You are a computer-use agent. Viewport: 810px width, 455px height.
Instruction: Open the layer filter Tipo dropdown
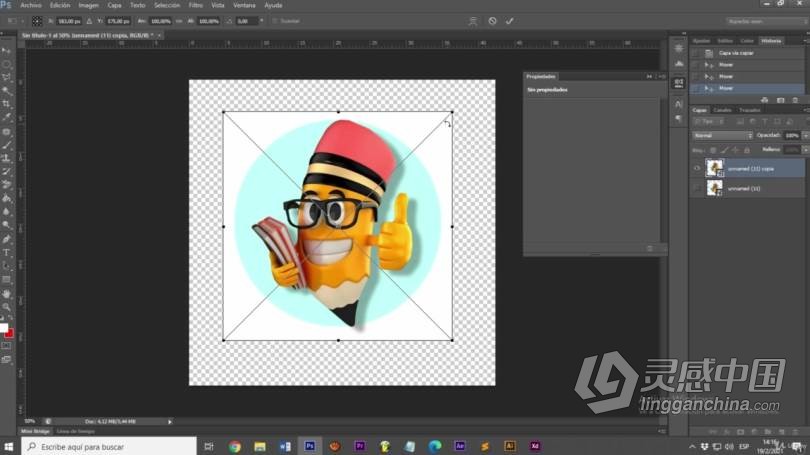(x=708, y=121)
